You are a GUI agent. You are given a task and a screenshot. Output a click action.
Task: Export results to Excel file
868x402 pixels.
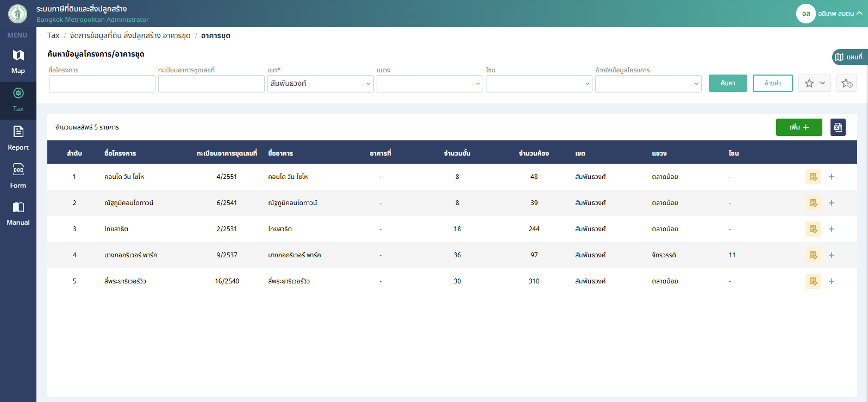(838, 127)
